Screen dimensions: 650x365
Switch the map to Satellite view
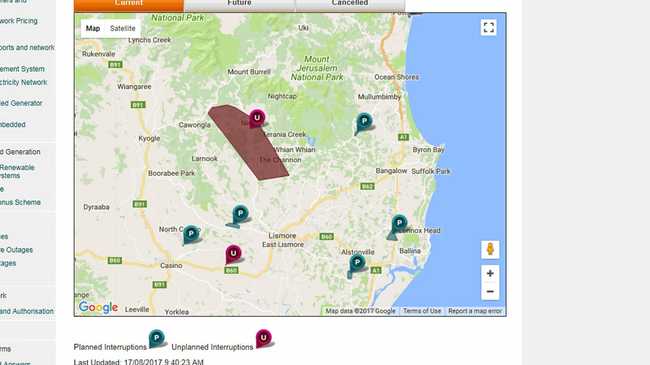click(123, 28)
